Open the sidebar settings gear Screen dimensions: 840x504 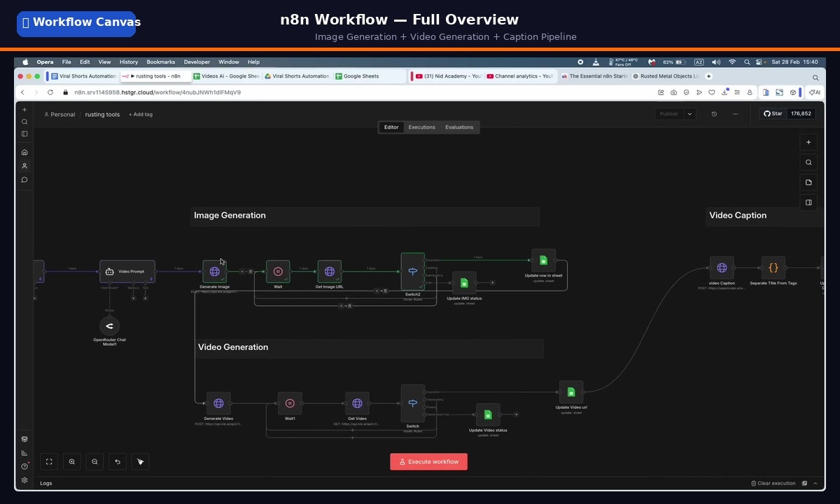[24, 481]
